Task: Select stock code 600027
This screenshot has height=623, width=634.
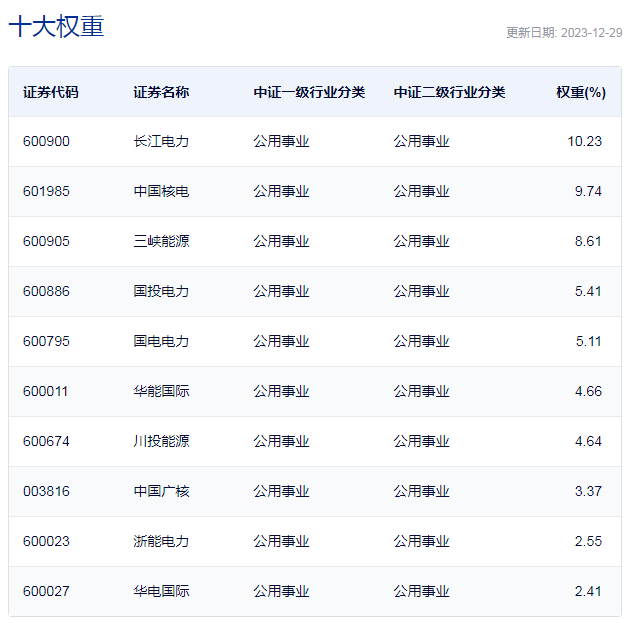Action: point(46,591)
